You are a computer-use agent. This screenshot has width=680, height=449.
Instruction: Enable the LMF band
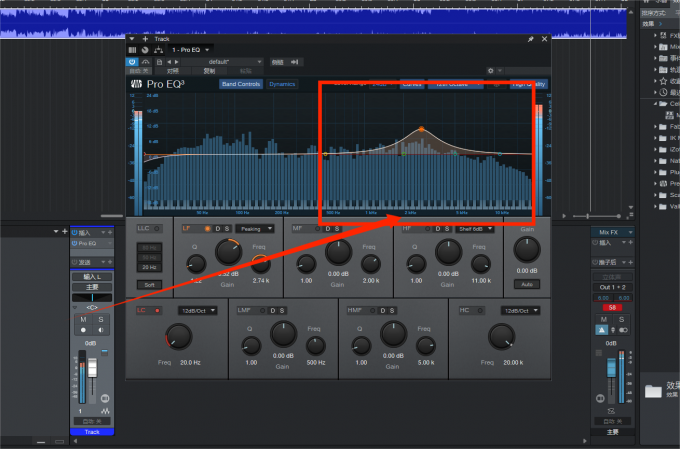(x=262, y=310)
